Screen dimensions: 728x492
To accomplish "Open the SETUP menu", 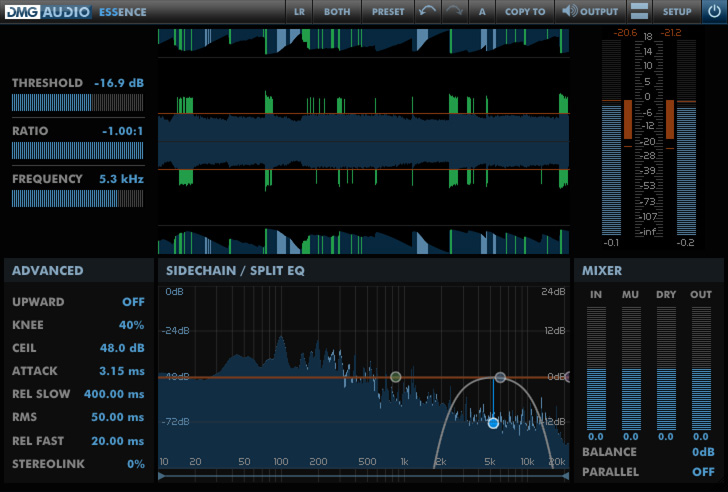I will [x=677, y=12].
